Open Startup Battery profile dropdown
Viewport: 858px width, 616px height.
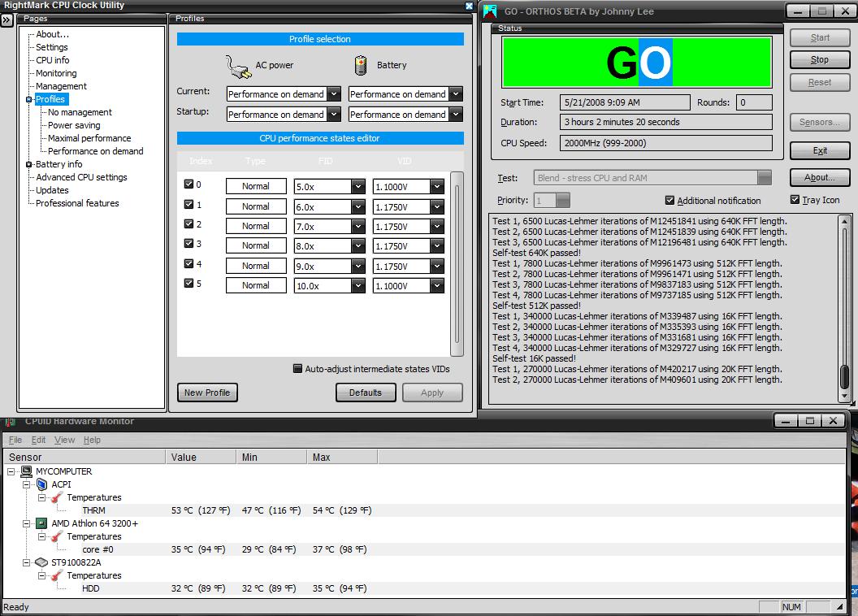[x=456, y=115]
